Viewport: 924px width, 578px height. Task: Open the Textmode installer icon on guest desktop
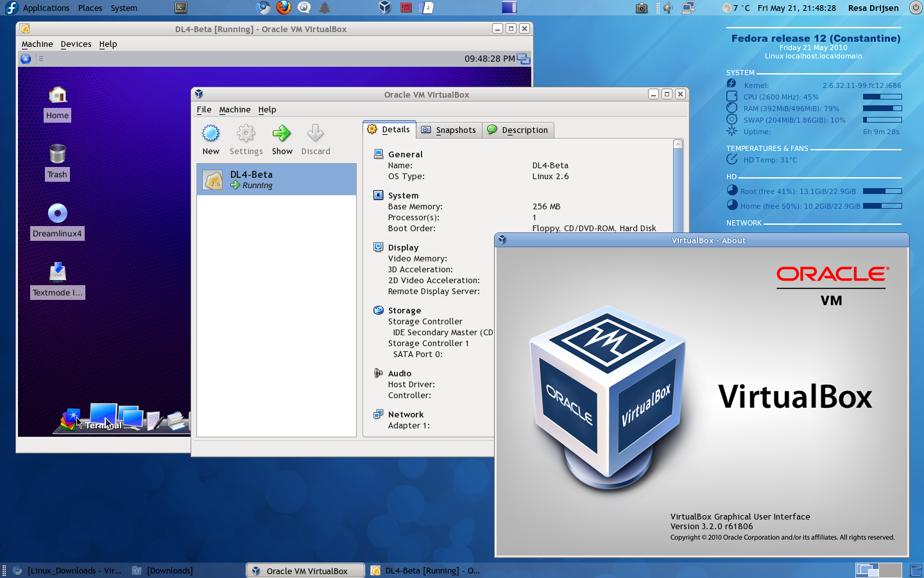tap(58, 272)
